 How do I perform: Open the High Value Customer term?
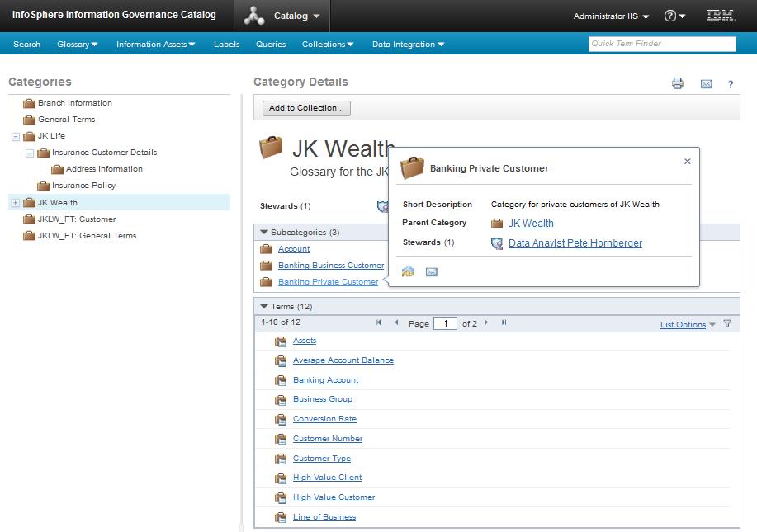tap(334, 497)
